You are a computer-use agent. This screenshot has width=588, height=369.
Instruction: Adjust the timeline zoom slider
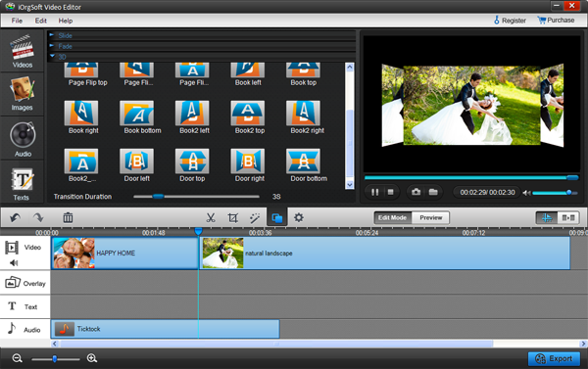55,359
